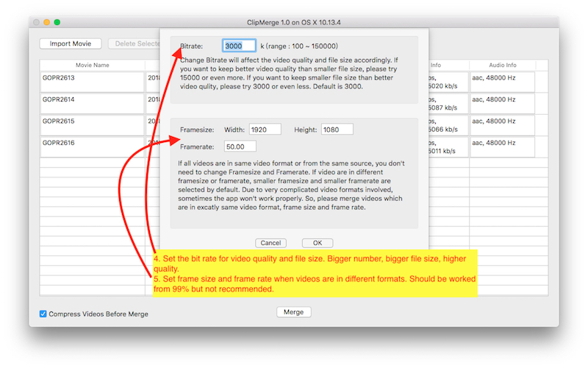588x368 pixels.
Task: Click the audio info cell of GOPR2615
Action: pos(502,125)
